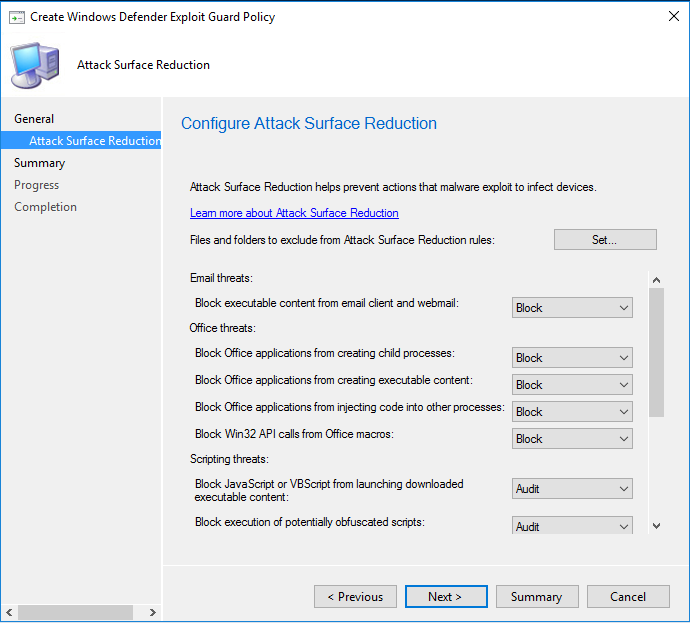The width and height of the screenshot is (690, 623).
Task: Click the Next > button
Action: point(445,597)
